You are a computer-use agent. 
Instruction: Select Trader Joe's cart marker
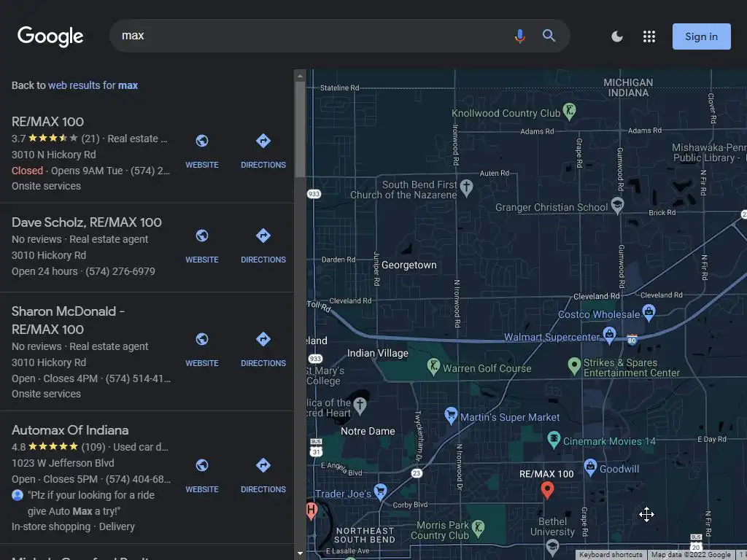[x=380, y=491]
